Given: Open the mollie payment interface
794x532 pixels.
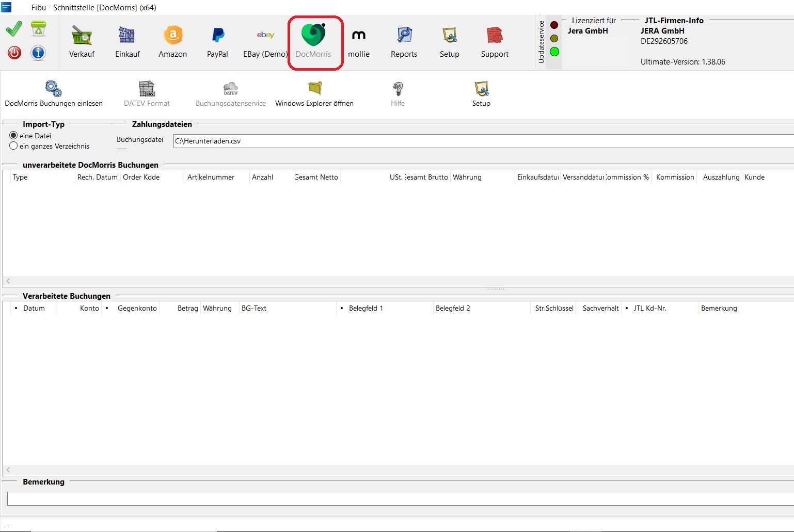Looking at the screenshot, I should pos(358,42).
